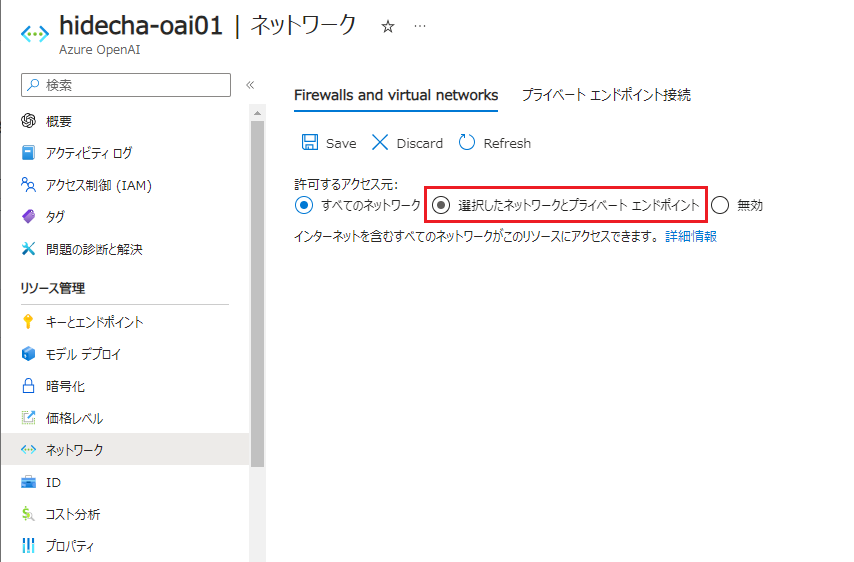Click the sidebar vertical scrollbar thumb
Screen dimensions: 854x562
coord(258,294)
